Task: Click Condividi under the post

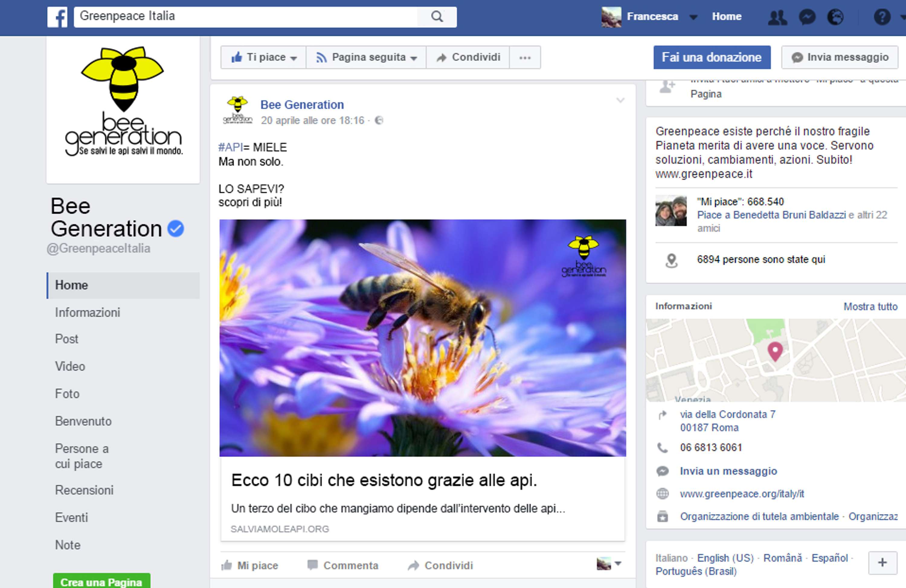Action: click(440, 566)
